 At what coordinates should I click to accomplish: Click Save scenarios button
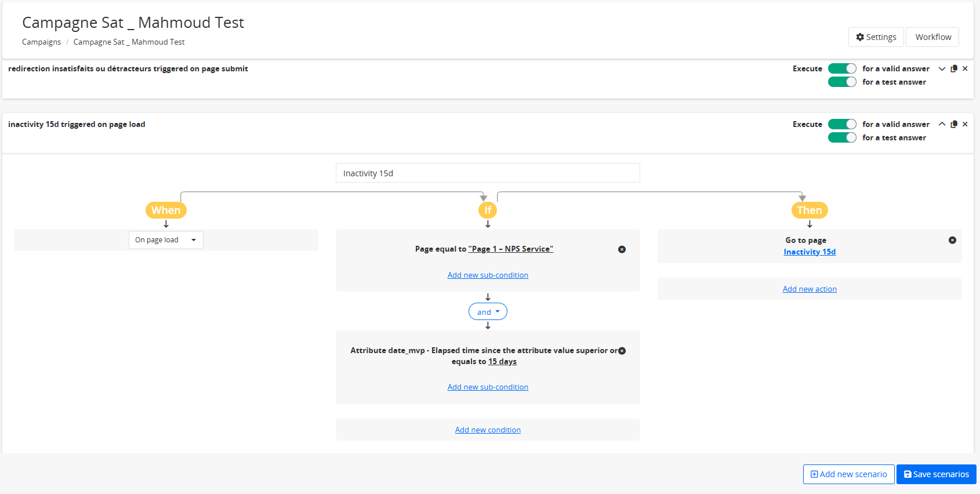pos(936,474)
